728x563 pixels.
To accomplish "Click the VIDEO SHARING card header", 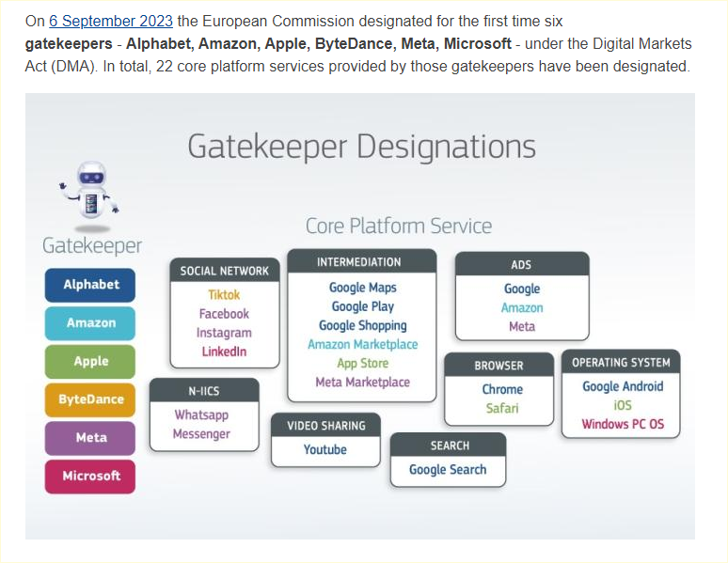I will click(326, 426).
